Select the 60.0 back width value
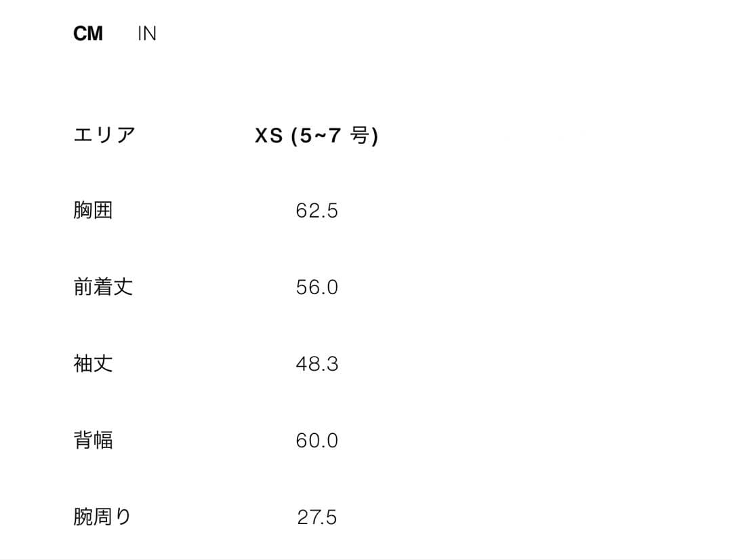This screenshot has height=560, width=732. coord(317,440)
